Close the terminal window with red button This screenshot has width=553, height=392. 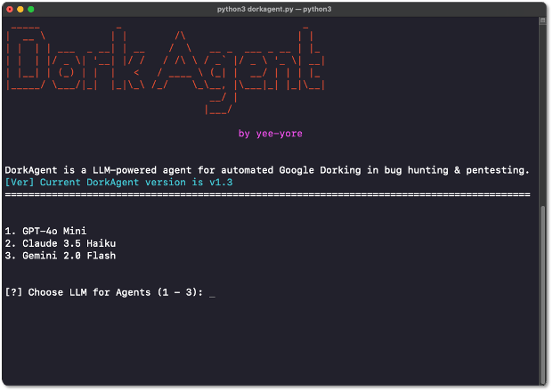pos(10,10)
